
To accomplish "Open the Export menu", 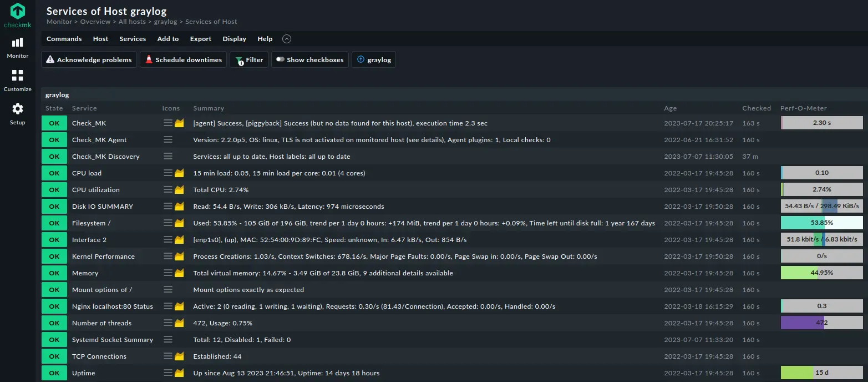I will [201, 39].
